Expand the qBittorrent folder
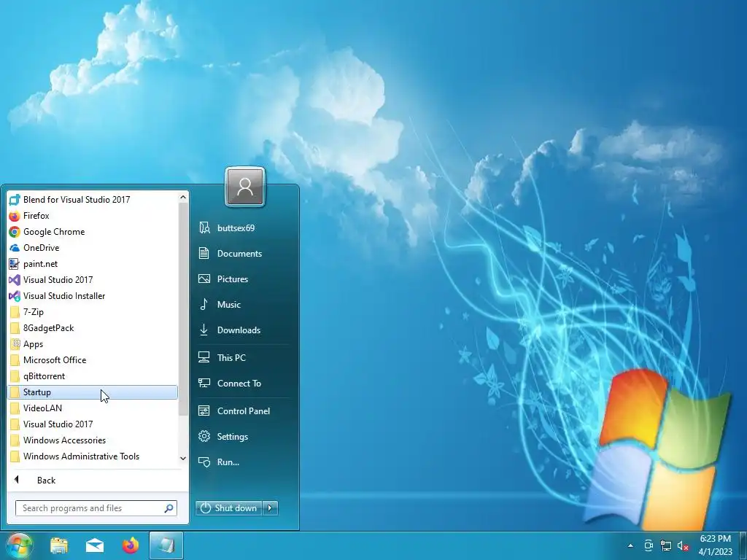Screen dimensions: 747x560 pos(93,376)
